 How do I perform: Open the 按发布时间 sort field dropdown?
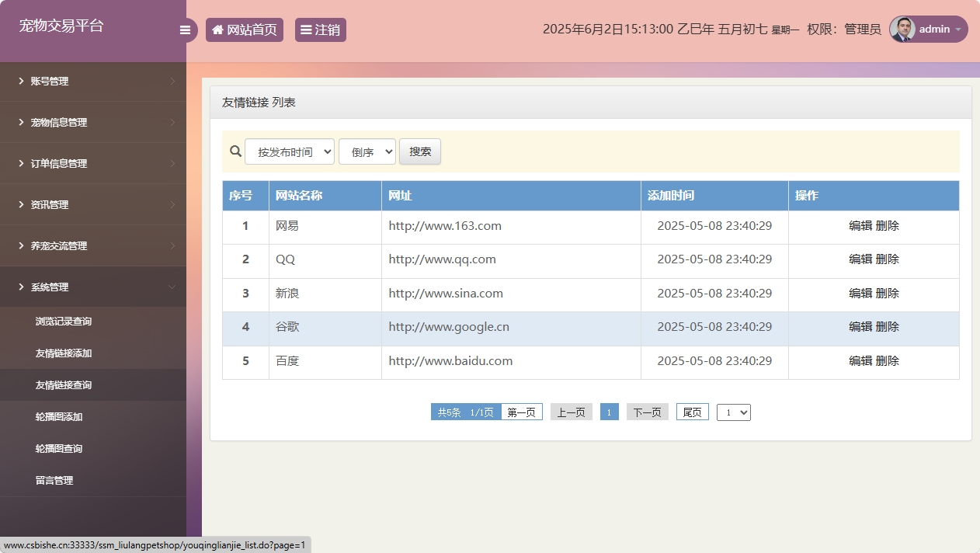290,151
